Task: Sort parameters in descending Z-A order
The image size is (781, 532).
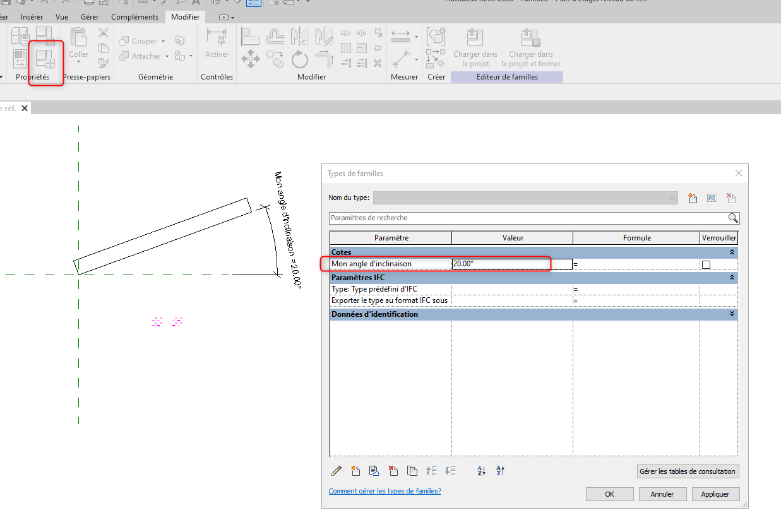Action: coord(500,471)
